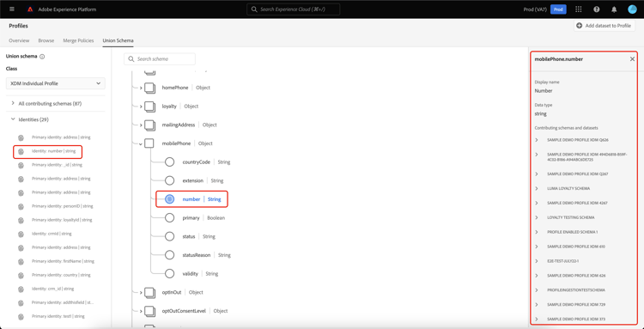Open the apps grid switcher icon
Screen dimensions: 644x329
click(579, 9)
